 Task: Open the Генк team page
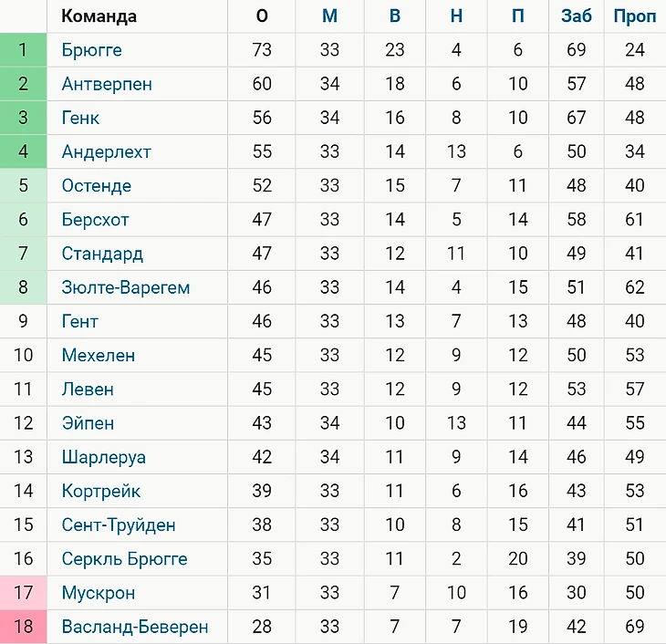coord(80,118)
